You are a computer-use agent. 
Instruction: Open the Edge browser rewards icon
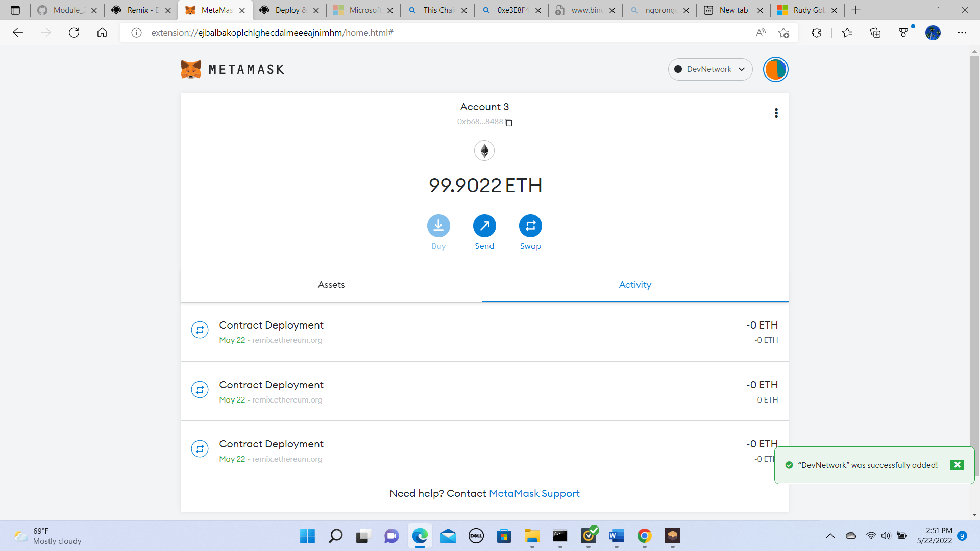point(904,32)
